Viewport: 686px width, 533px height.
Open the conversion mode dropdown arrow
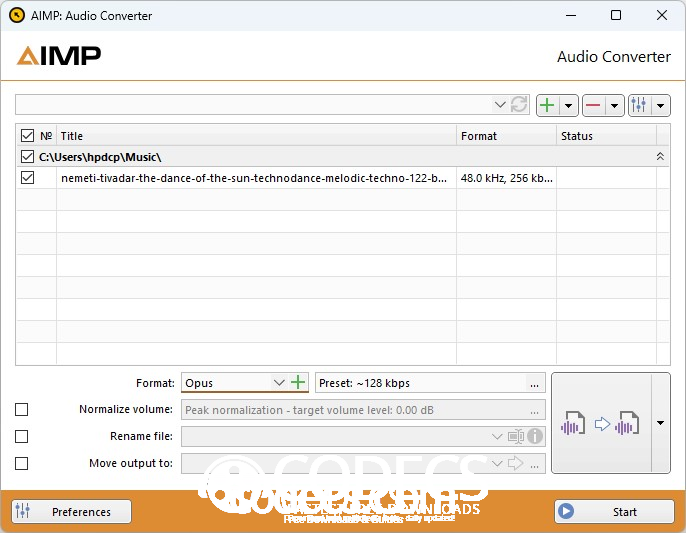[661, 423]
